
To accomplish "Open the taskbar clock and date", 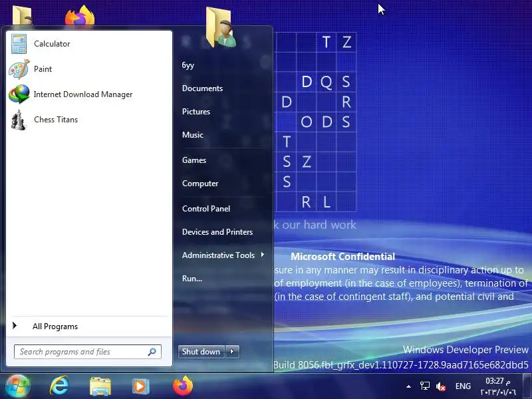I will (497, 386).
